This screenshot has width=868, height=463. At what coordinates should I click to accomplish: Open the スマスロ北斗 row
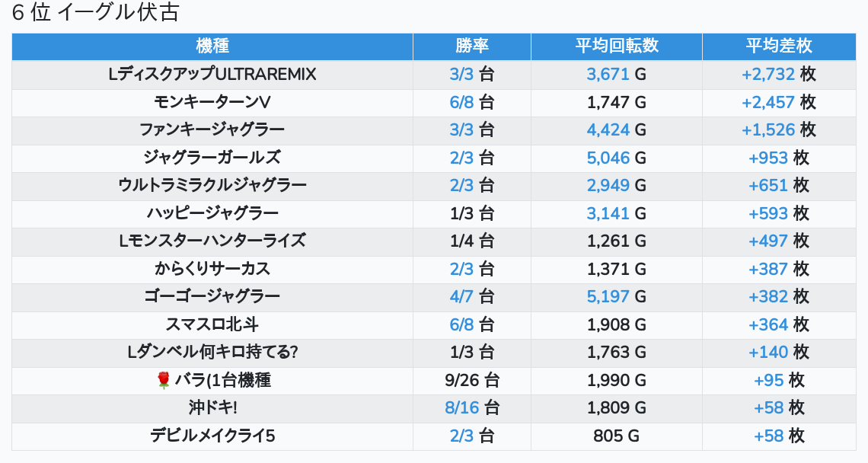(212, 324)
